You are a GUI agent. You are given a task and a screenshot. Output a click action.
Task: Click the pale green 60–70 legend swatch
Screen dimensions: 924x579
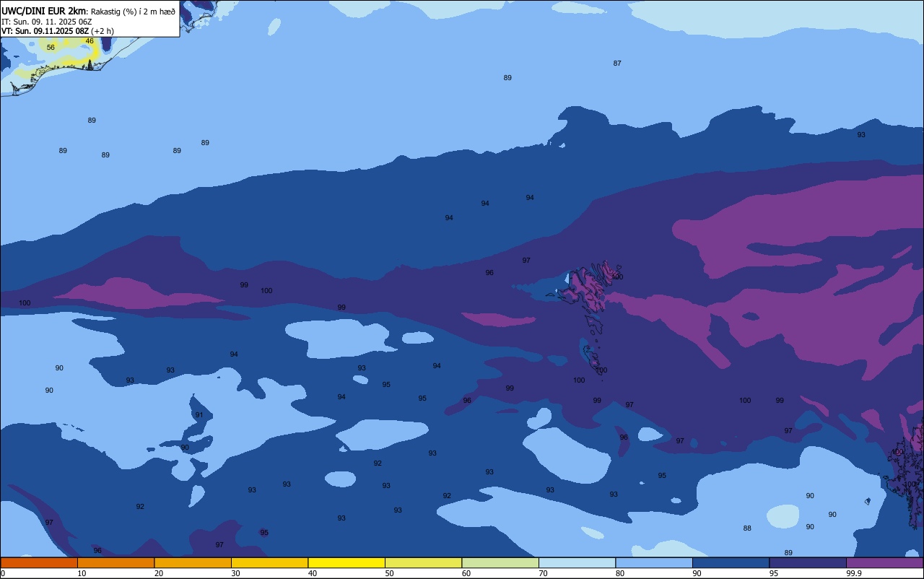(500, 562)
